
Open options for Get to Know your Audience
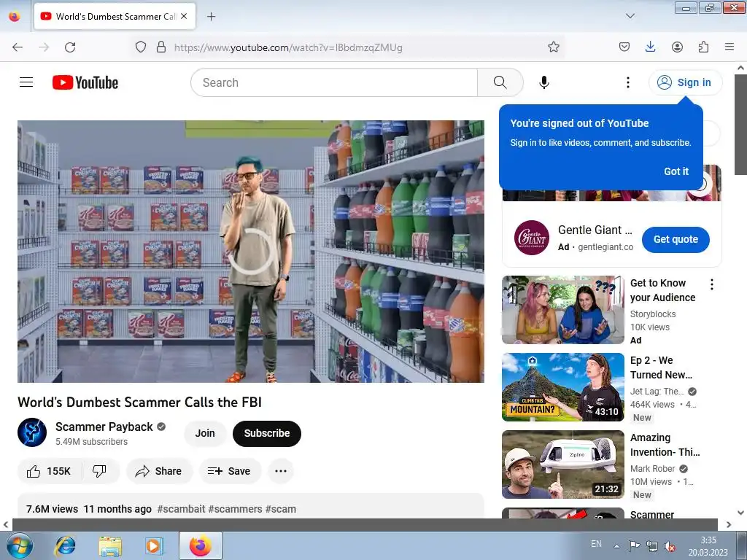tap(712, 285)
